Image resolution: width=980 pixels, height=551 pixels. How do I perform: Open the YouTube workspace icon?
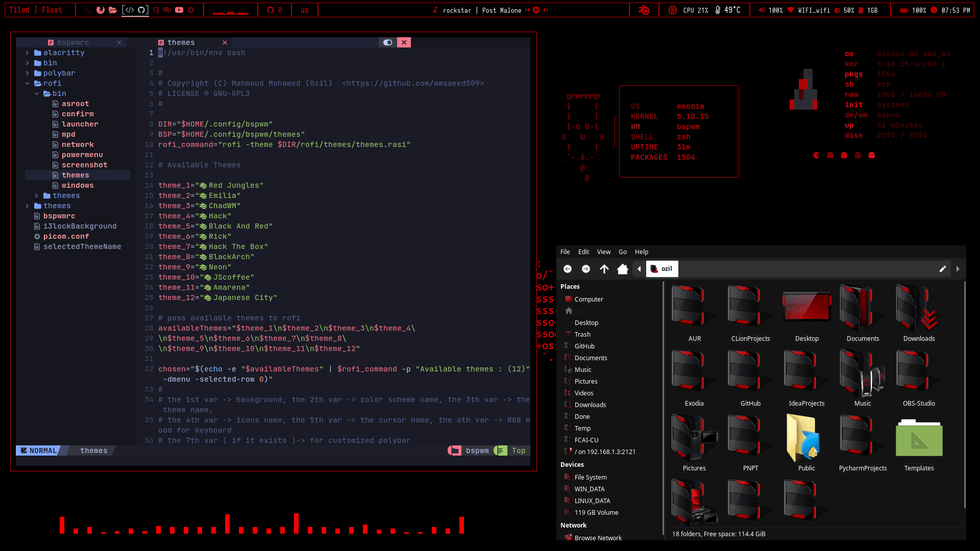point(179,10)
